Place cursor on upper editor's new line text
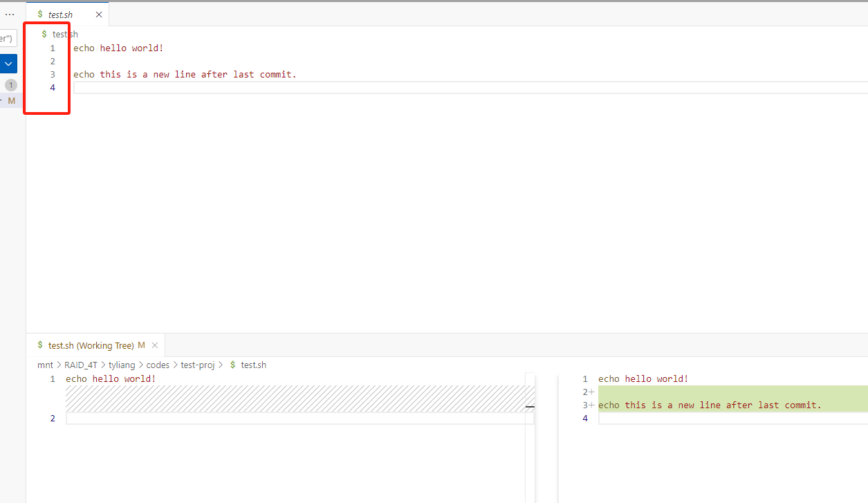Image resolution: width=868 pixels, height=503 pixels. (185, 75)
